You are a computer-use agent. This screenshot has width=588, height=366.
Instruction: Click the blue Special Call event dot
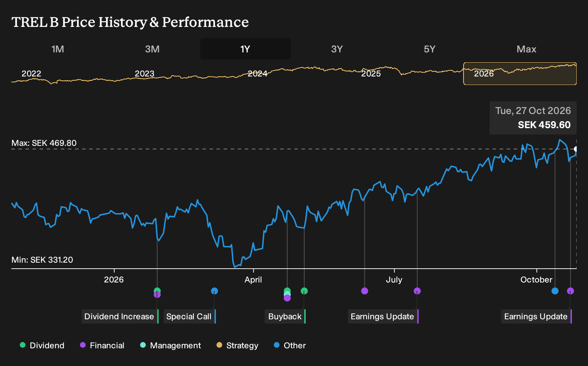[214, 291]
